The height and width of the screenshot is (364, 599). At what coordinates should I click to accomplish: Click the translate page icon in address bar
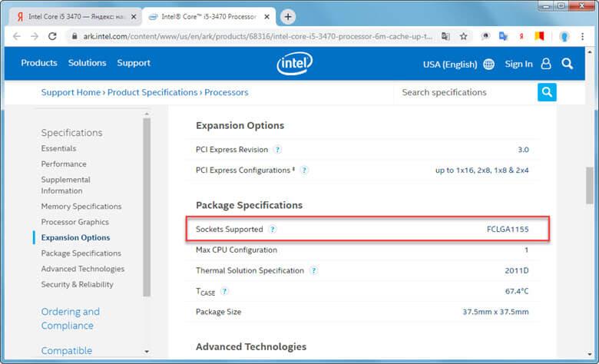click(x=445, y=36)
